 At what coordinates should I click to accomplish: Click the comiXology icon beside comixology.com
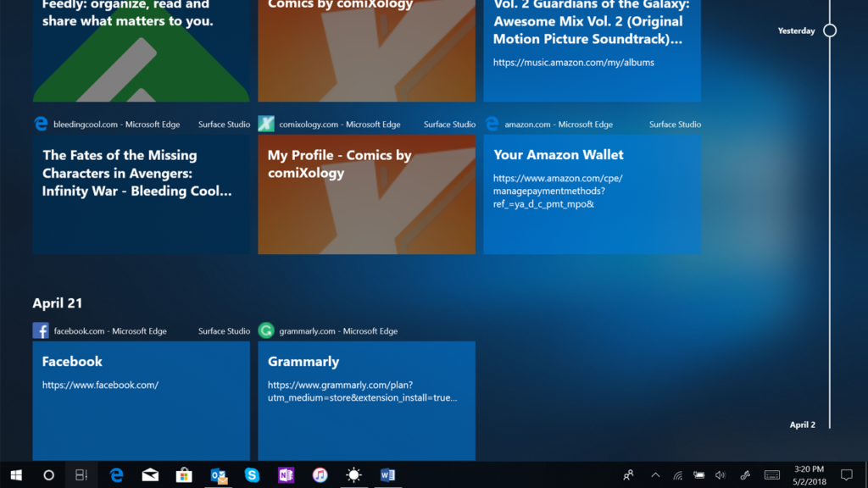tap(266, 124)
